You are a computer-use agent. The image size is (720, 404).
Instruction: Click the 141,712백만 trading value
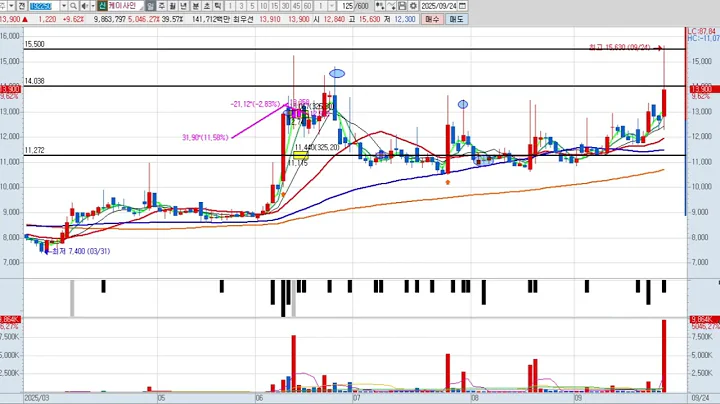pyautogui.click(x=210, y=19)
